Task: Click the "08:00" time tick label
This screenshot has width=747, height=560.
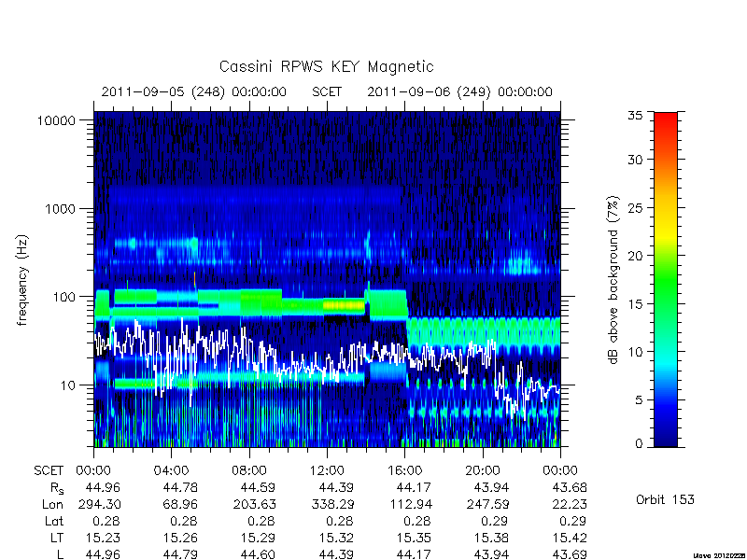Action: pyautogui.click(x=249, y=471)
